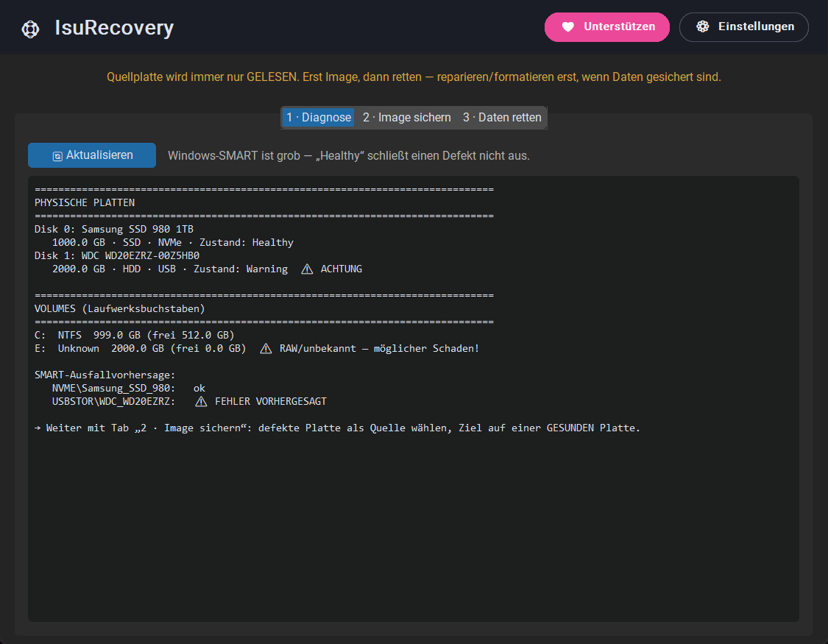Refresh diagnosis with Aktualisieren

[92, 155]
